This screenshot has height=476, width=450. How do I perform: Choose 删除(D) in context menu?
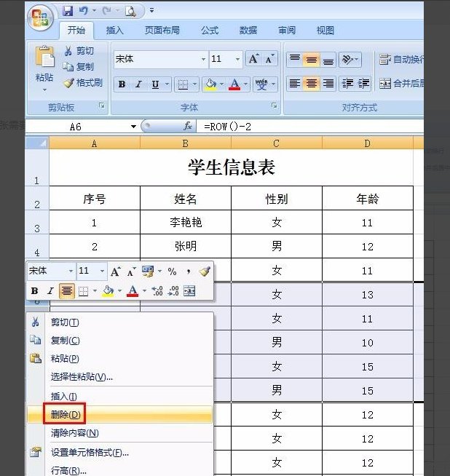(x=120, y=414)
